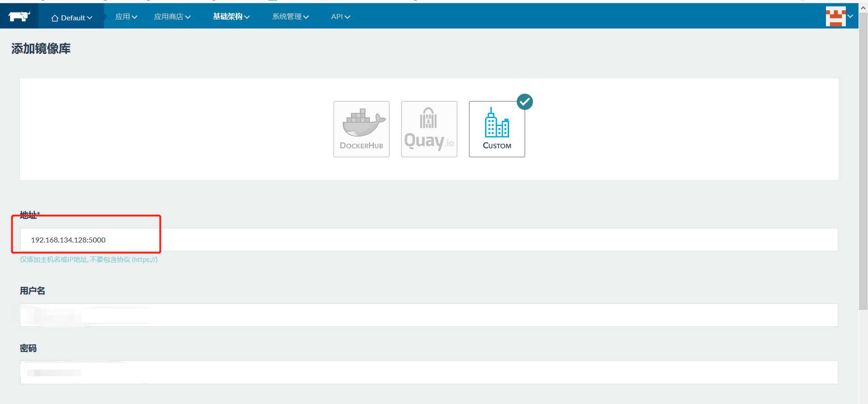Click the scrollbar up arrow
This screenshot has width=868, height=404.
[863, 8]
